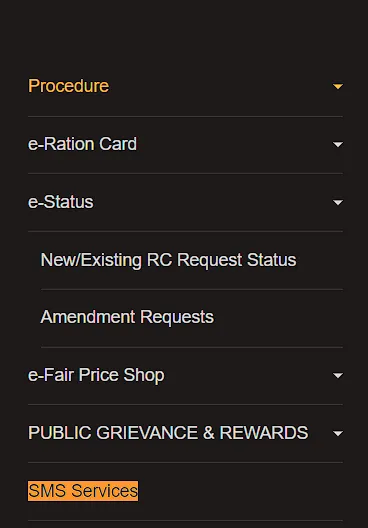The image size is (368, 528).
Task: Select the e-Status menu label
Action: tap(61, 202)
